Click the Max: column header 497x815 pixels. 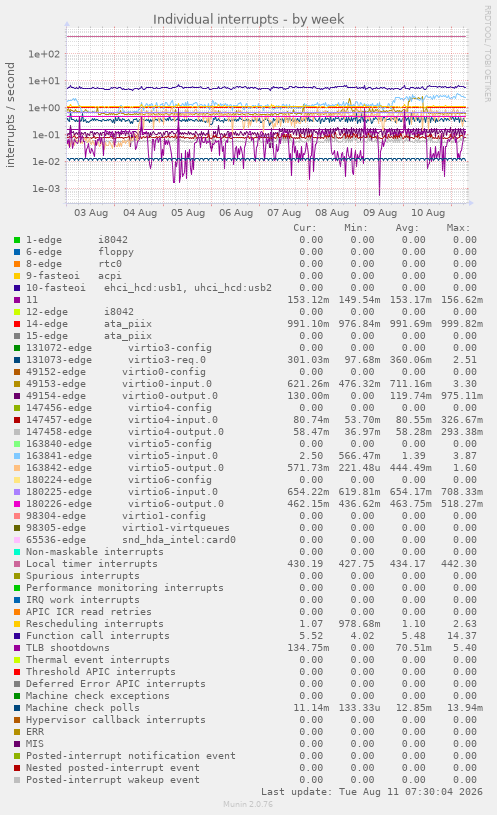(458, 228)
